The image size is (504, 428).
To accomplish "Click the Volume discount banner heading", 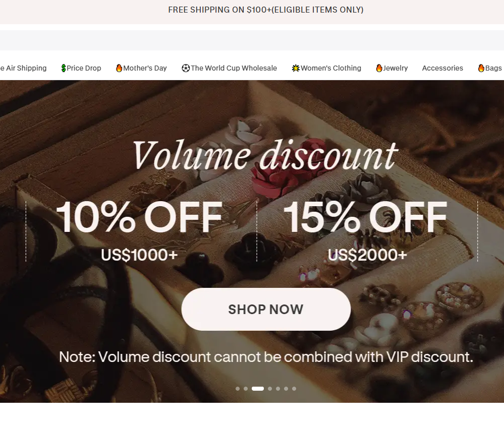I will click(x=265, y=155).
